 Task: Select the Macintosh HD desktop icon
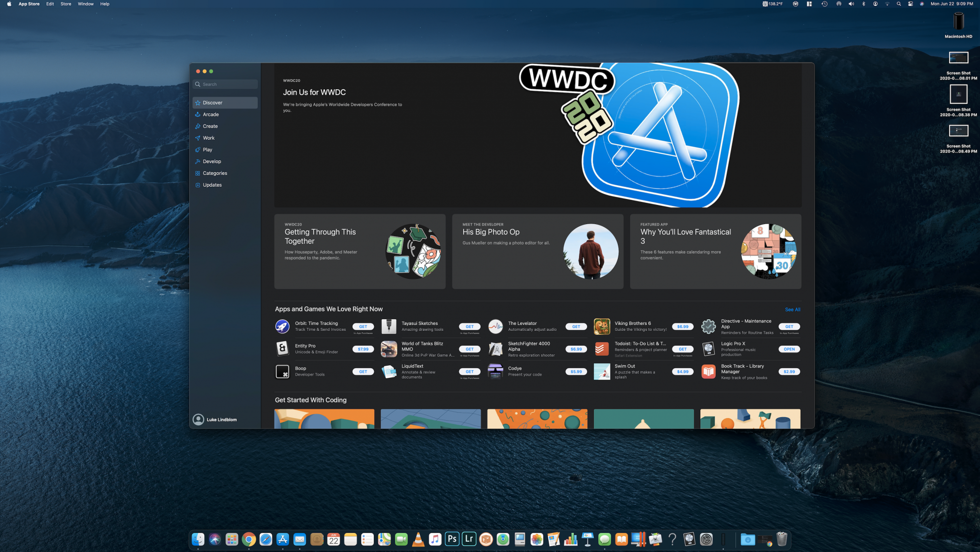coord(958,25)
